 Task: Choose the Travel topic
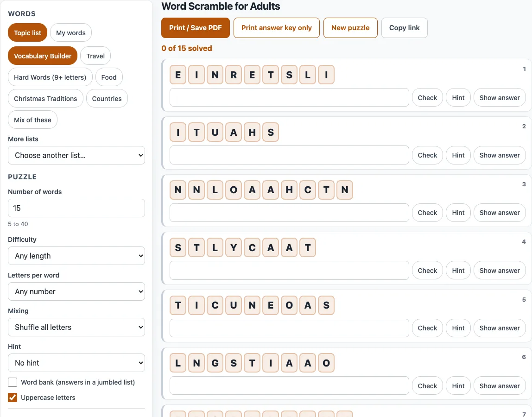[x=95, y=56]
